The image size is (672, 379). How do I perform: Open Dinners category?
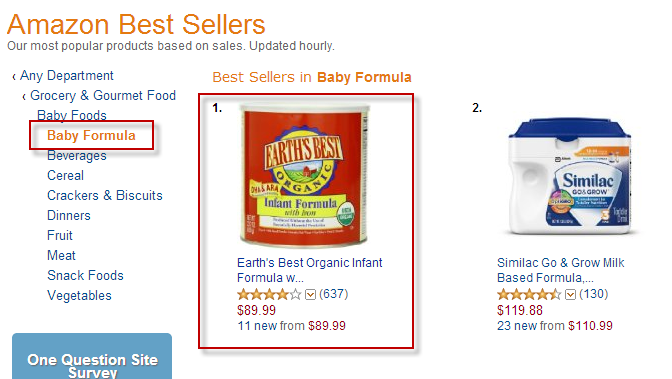coord(69,215)
